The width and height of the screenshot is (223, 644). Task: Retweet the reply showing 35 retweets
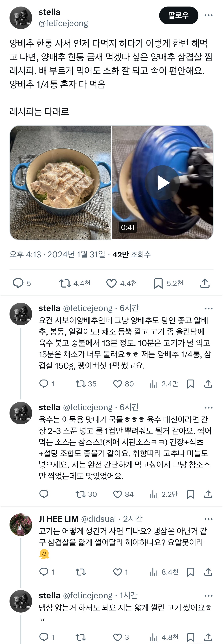86,384
